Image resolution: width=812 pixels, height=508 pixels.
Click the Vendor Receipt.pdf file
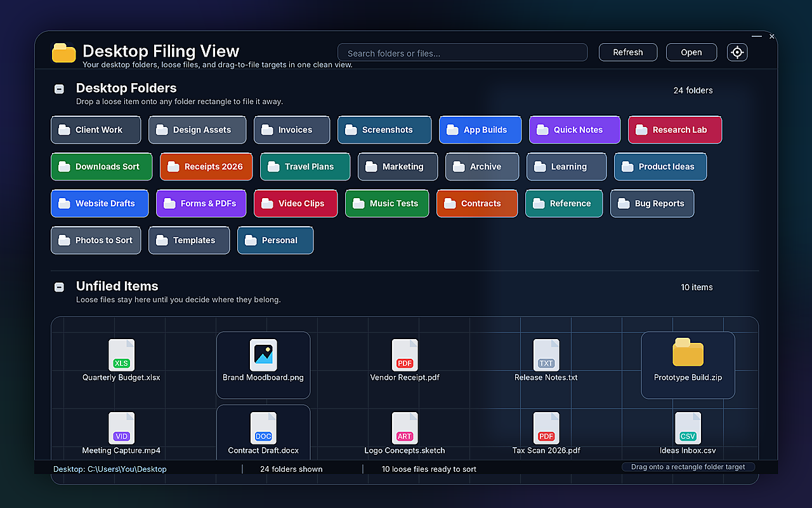point(405,361)
